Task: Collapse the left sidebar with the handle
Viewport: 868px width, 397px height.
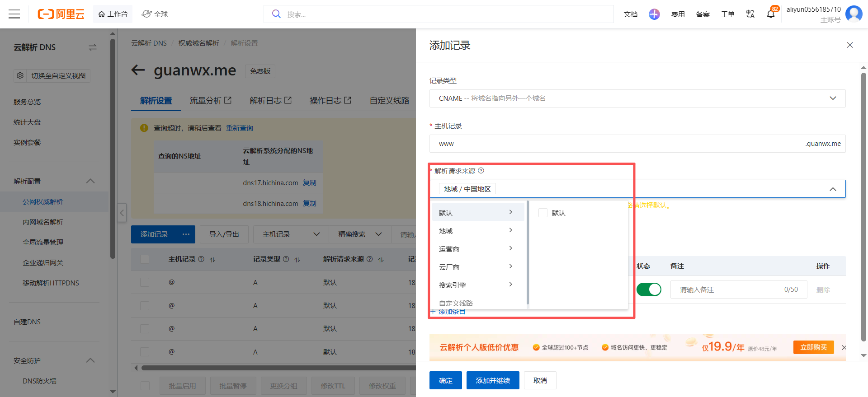Action: [122, 212]
